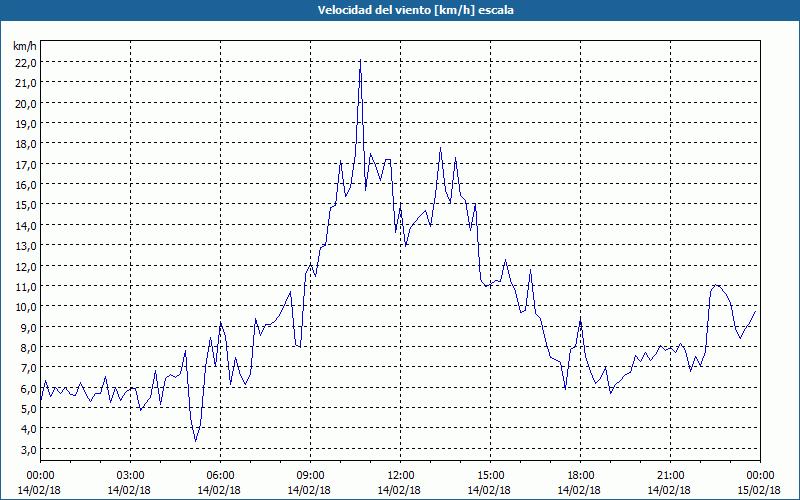Select the '19,0' y-axis label
This screenshot has height=500, width=800.
27,124
